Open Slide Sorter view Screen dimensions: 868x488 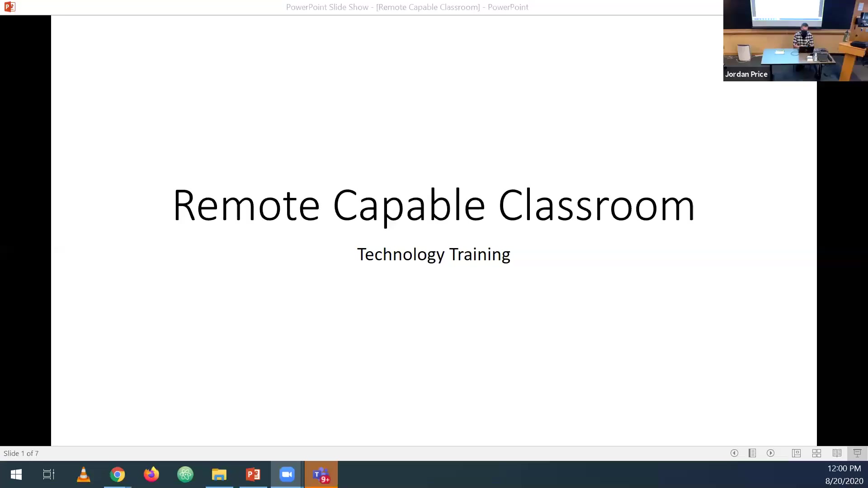pos(817,453)
